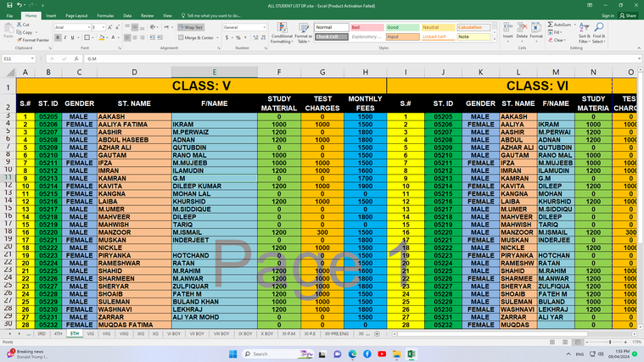Apply the Good cell style
The image size is (644, 362).
(x=402, y=27)
